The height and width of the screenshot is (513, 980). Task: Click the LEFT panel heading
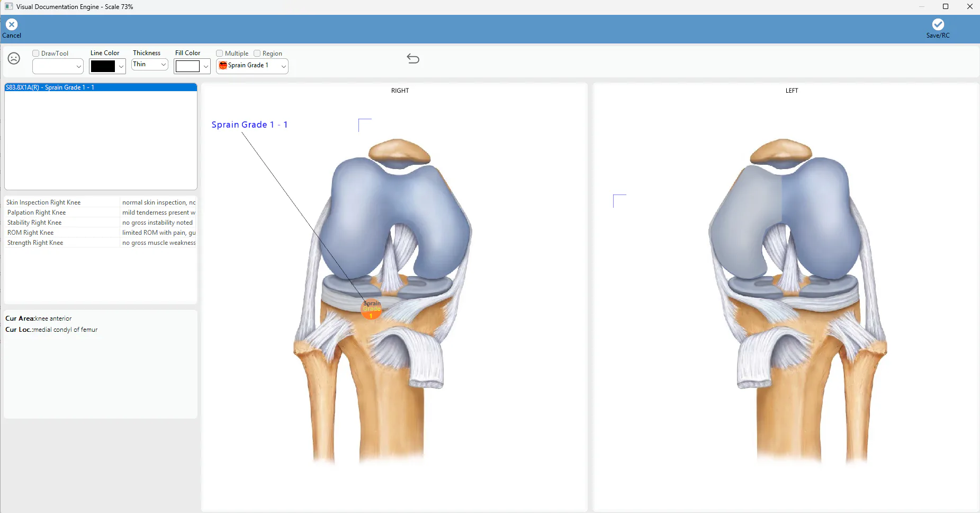792,91
